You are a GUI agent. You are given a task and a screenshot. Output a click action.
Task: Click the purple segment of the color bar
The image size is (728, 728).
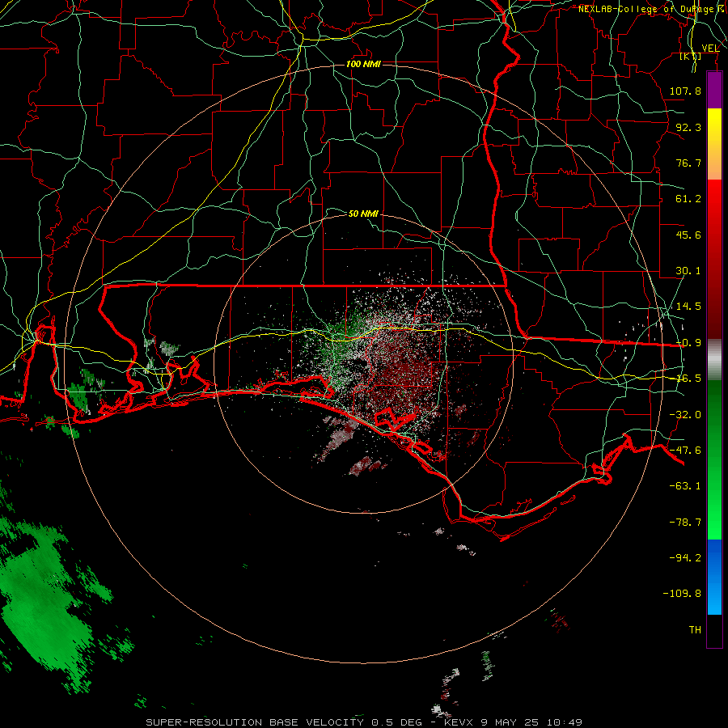714,91
